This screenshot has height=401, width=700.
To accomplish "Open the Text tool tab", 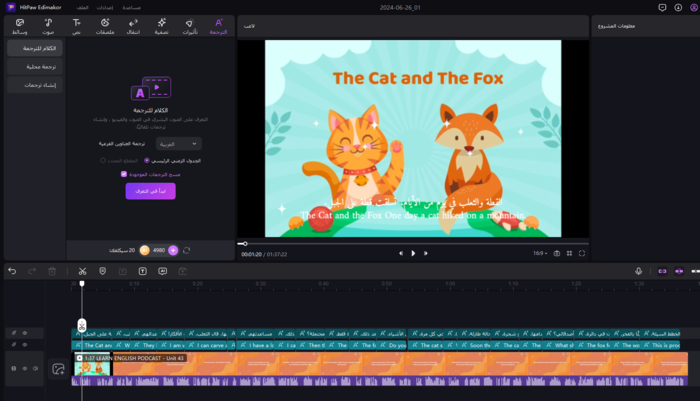I will coord(76,25).
